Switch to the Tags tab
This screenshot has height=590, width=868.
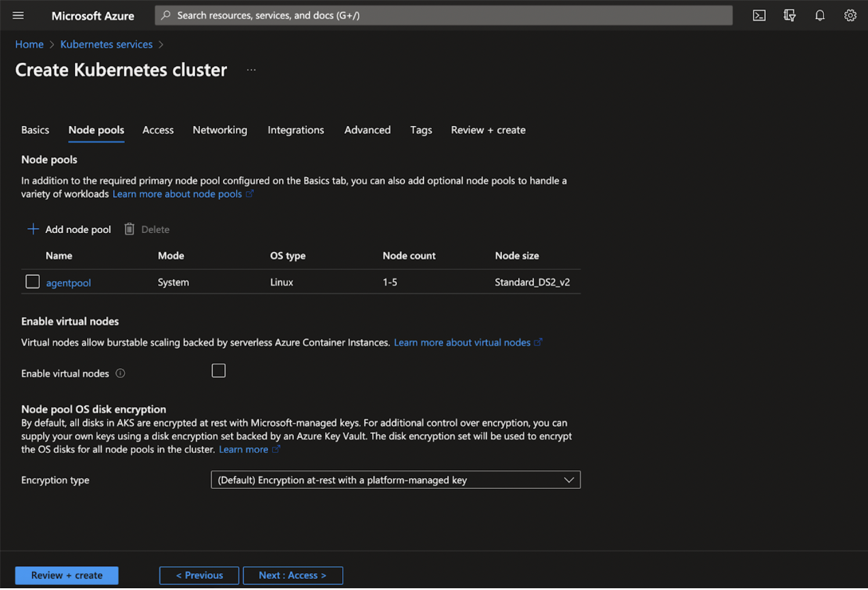pyautogui.click(x=421, y=130)
